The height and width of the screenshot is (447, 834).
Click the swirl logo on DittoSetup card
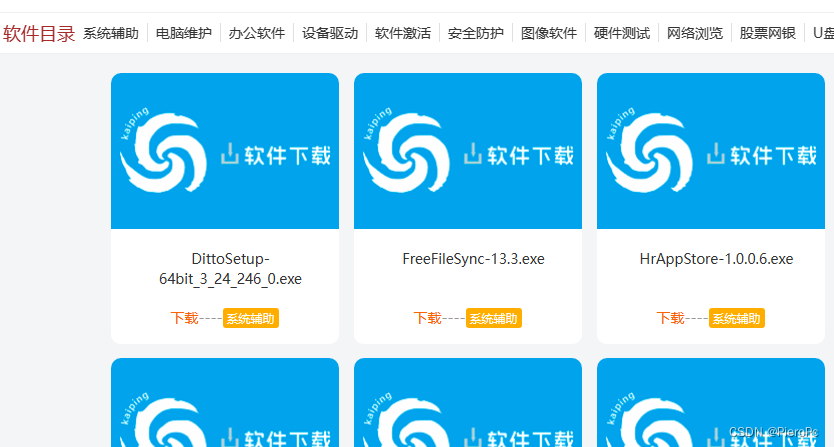point(163,152)
